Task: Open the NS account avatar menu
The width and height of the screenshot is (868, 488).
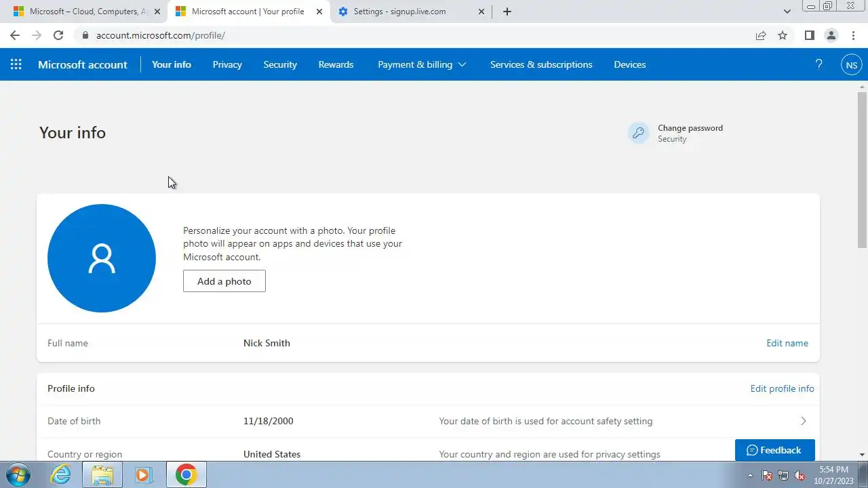Action: click(x=852, y=65)
